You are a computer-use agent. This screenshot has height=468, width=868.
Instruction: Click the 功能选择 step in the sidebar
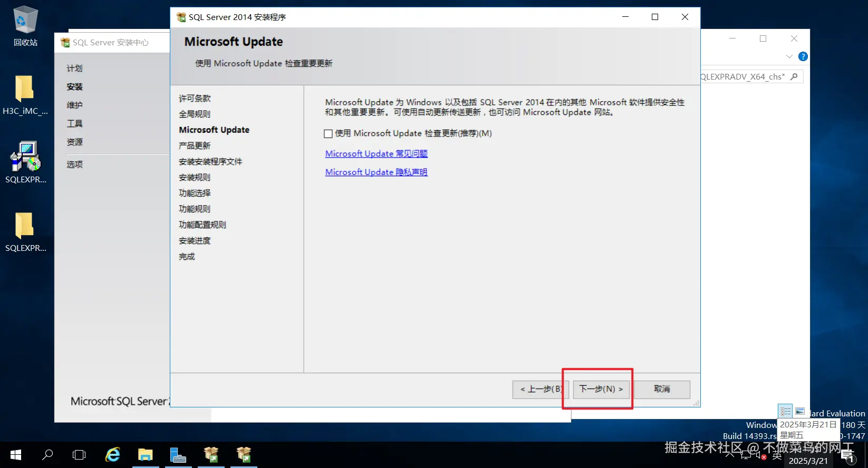tap(195, 193)
